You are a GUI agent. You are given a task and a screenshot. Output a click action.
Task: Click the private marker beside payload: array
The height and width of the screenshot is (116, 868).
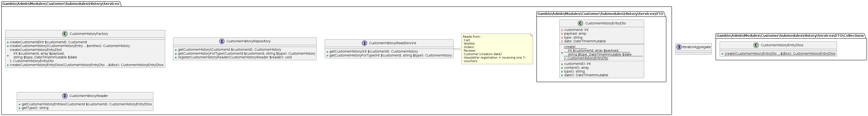point(562,34)
